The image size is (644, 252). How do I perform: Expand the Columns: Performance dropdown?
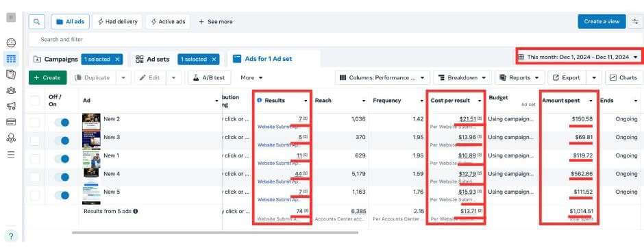coord(382,77)
